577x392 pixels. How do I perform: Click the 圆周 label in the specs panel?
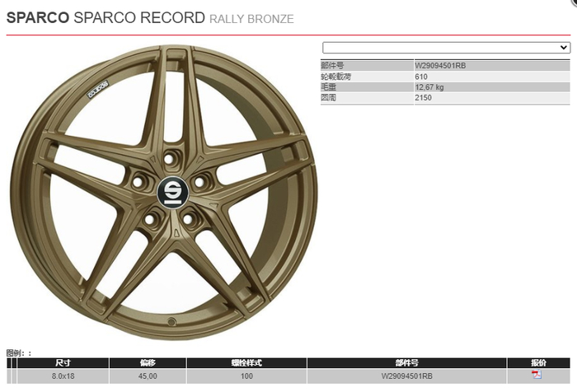329,98
